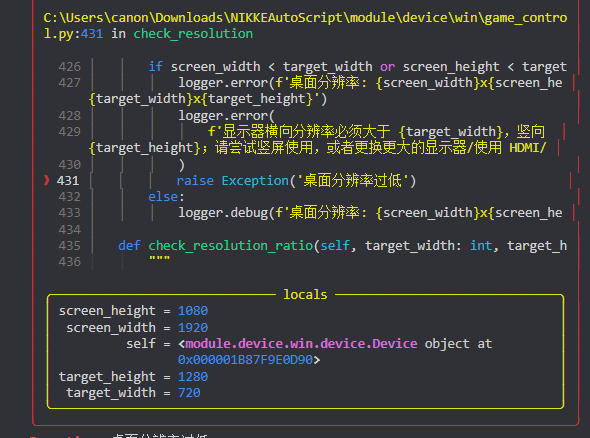Click the module.device.win.device.Device object text
This screenshot has width=590, height=438.
pos(301,344)
